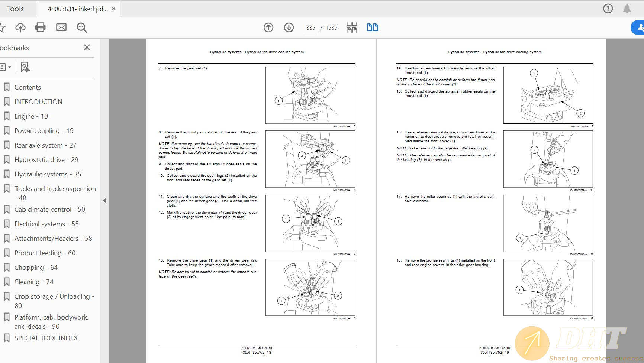Click the add new bookmark icon
Viewport: 644px width, 363px height.
[25, 67]
